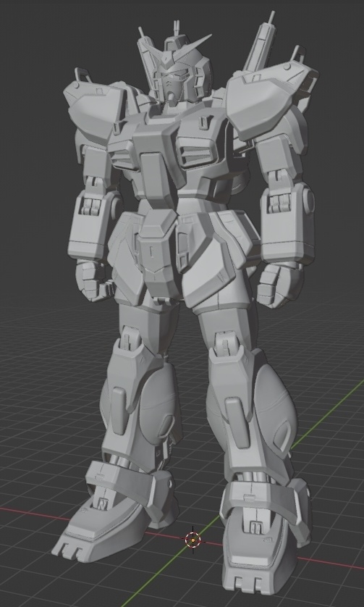Click the 3D cursor at the world origin

193,540
